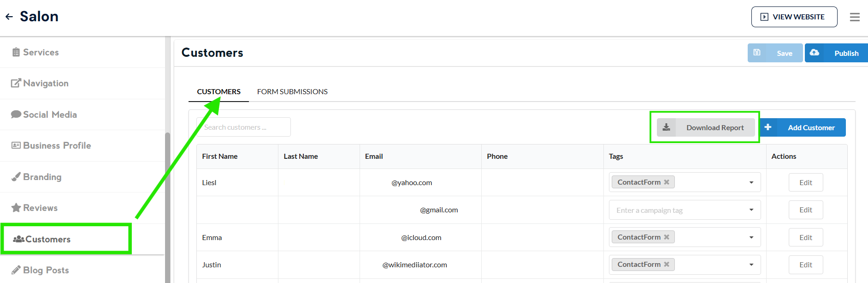Switch to the Form Submissions tab
Screen dimensions: 868x283
292,92
